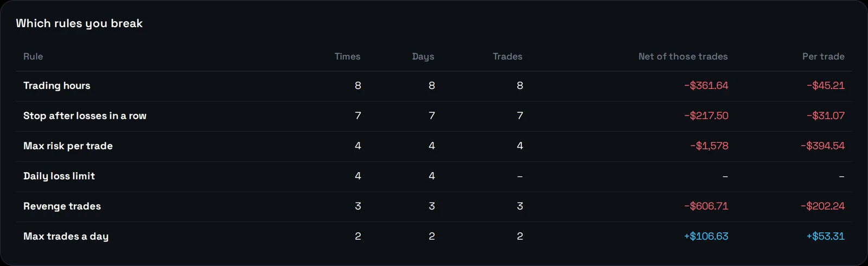868x266 pixels.
Task: Click Trades count for Trading hours row
Action: click(x=520, y=86)
